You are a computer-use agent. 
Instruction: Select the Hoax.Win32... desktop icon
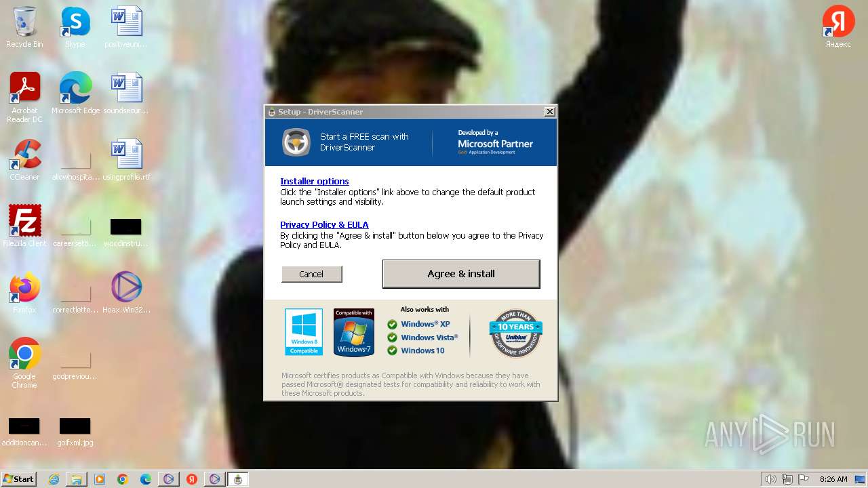[126, 292]
